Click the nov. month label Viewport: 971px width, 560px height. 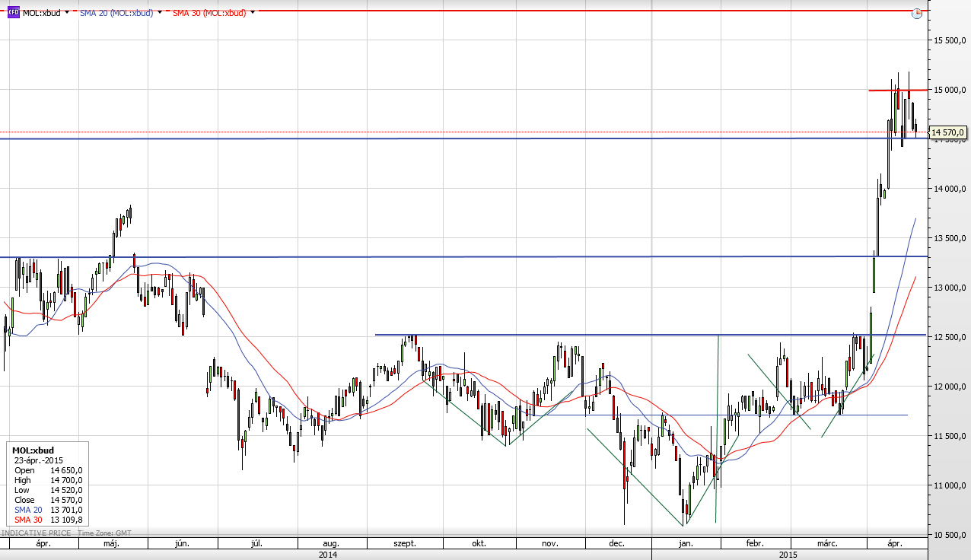(550, 544)
